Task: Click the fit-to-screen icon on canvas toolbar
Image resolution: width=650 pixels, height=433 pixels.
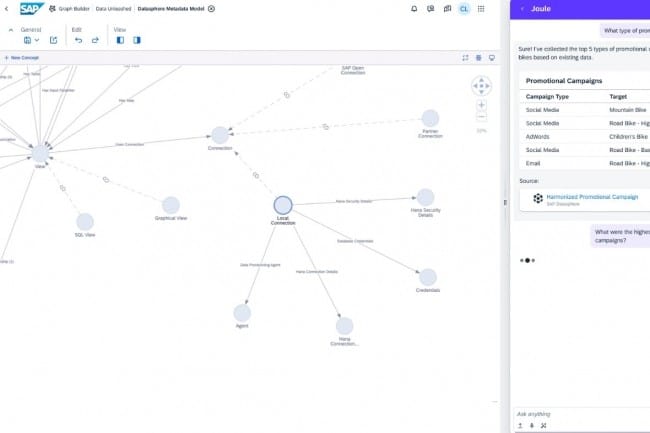Action: click(x=465, y=58)
